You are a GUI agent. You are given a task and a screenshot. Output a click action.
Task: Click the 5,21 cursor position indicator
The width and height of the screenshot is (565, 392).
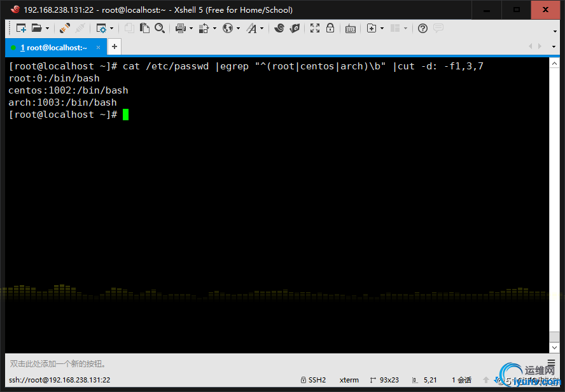(x=424, y=380)
